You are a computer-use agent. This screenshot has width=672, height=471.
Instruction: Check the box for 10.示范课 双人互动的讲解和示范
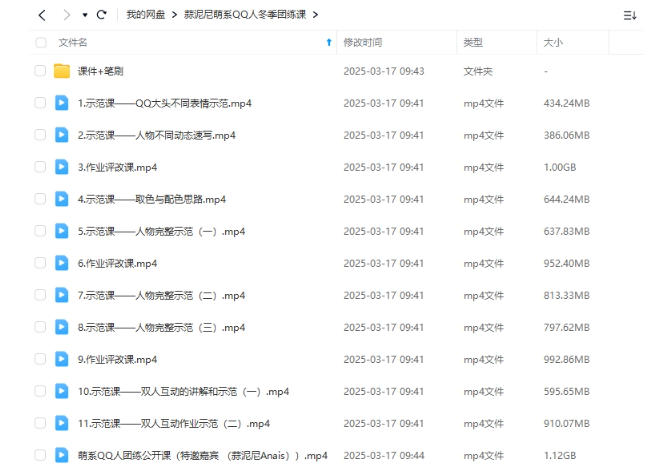(40, 391)
